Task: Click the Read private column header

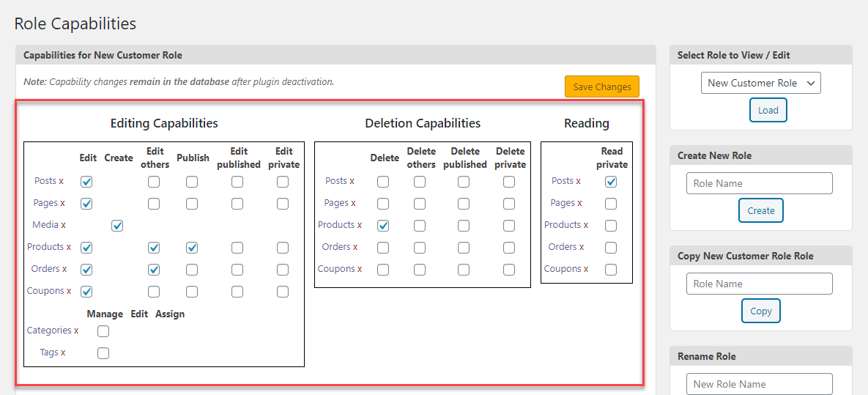Action: [x=612, y=158]
